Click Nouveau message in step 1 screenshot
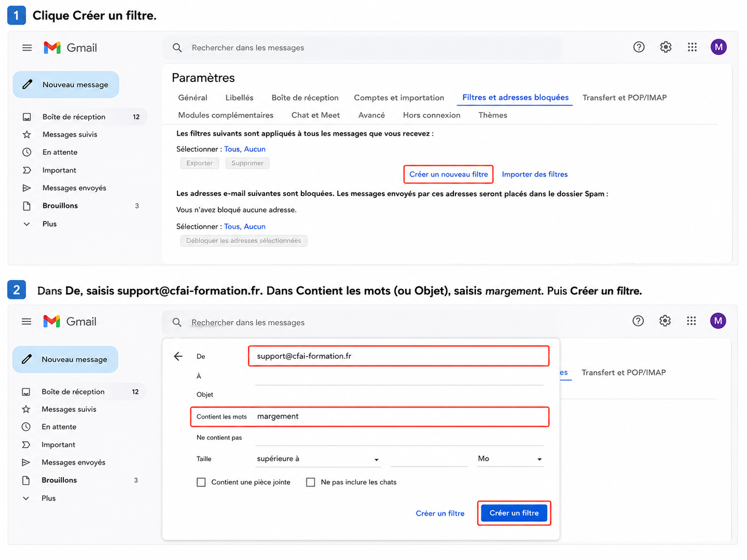 point(66,85)
